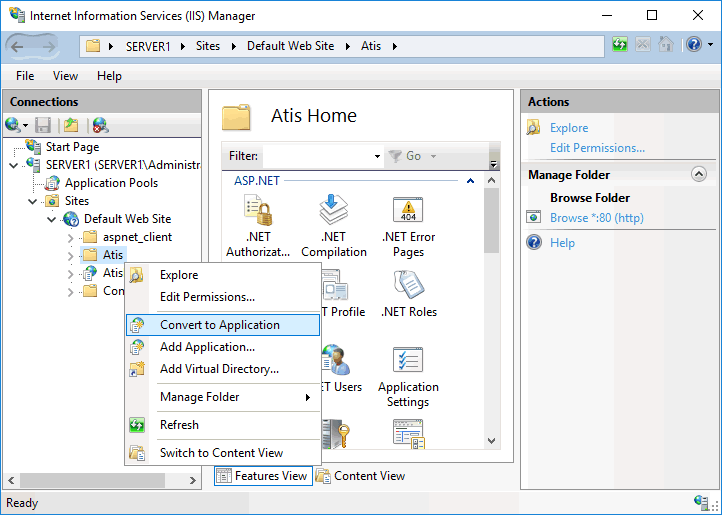Choose Add Application... in context menu
The width and height of the screenshot is (722, 515).
(x=223, y=347)
